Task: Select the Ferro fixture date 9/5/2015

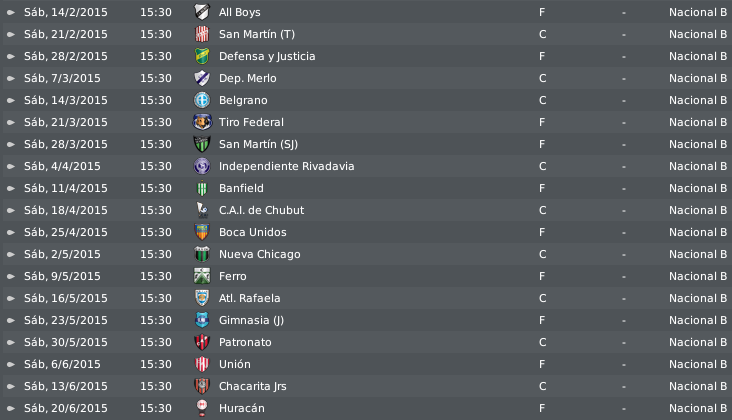Action: [62, 276]
